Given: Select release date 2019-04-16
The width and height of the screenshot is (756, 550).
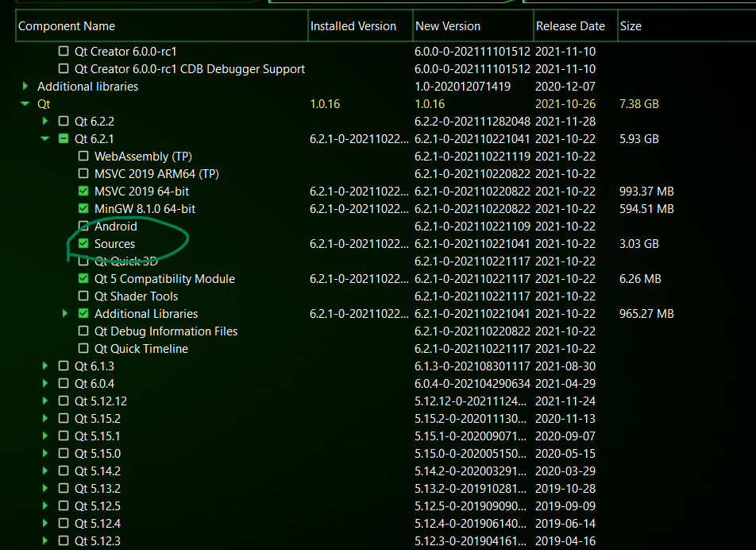Looking at the screenshot, I should [x=565, y=540].
